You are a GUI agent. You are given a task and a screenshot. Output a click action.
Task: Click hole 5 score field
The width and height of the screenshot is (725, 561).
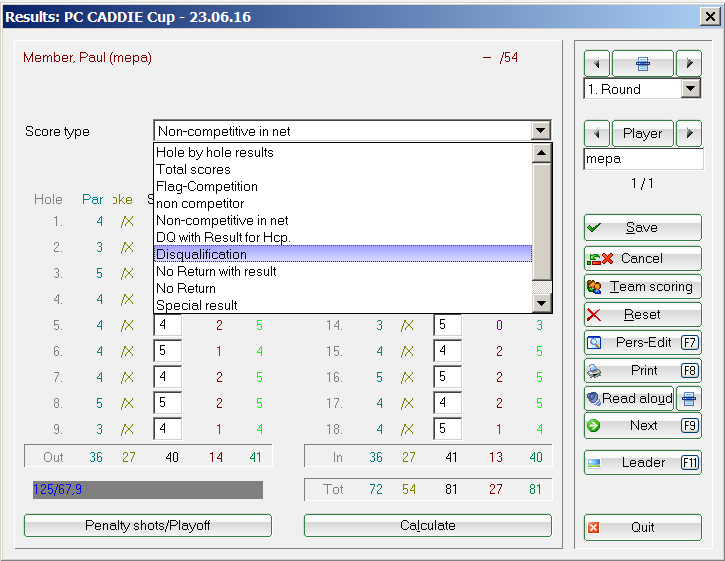pyautogui.click(x=167, y=325)
